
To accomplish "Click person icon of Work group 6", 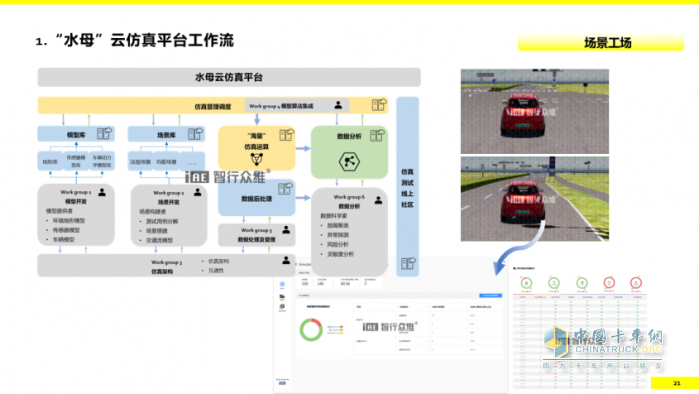I will [x=378, y=200].
